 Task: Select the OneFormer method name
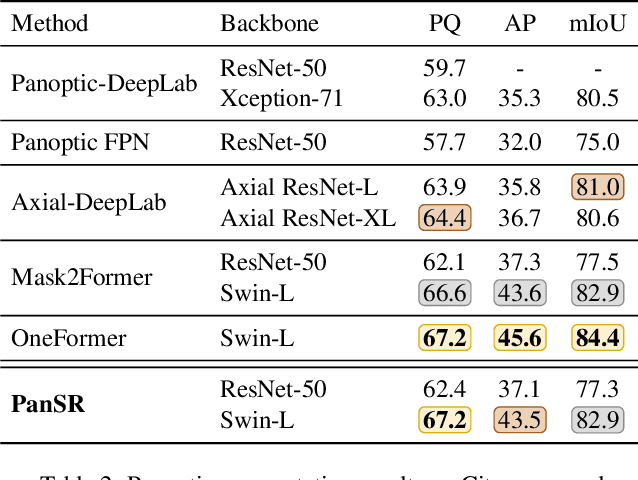pyautogui.click(x=69, y=338)
